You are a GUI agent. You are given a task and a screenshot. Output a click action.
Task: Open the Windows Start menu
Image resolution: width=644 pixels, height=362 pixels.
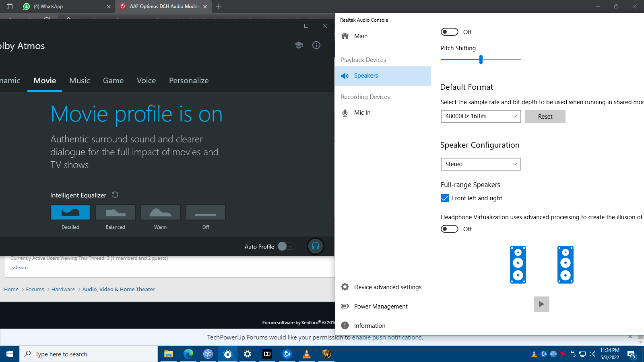10,354
